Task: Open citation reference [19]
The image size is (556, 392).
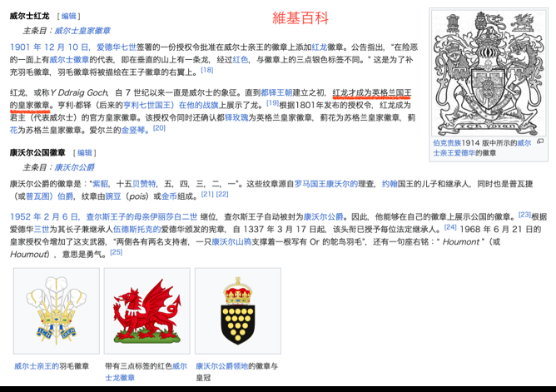Action: point(273,102)
